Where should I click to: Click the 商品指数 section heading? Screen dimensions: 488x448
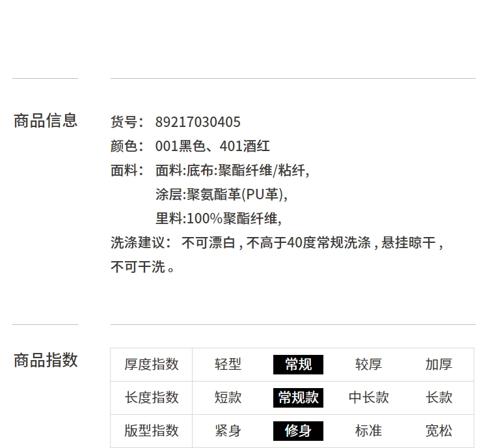pyautogui.click(x=46, y=360)
